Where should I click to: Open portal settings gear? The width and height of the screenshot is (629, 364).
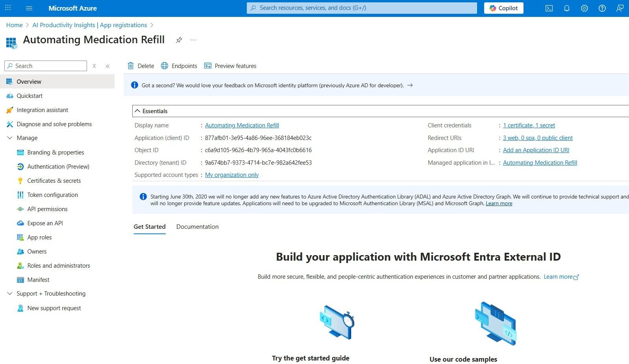[x=585, y=8]
